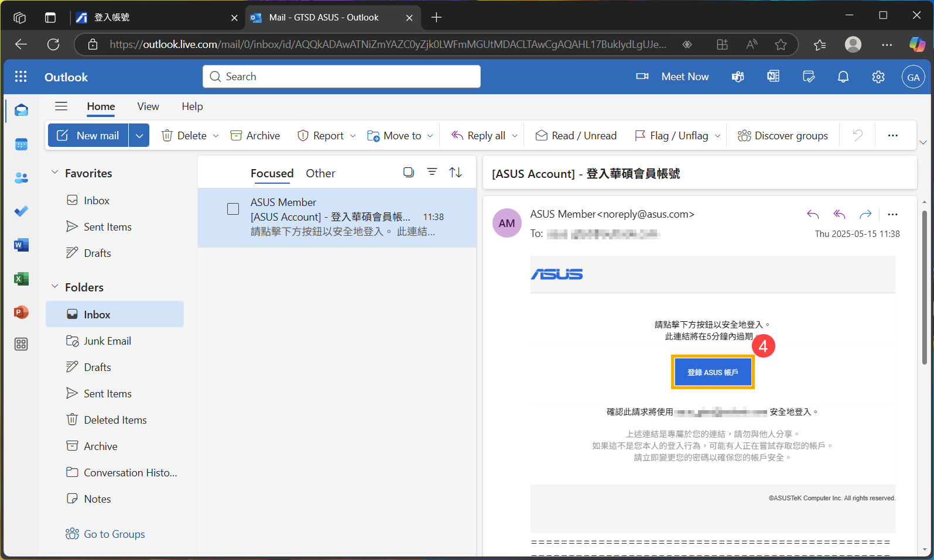This screenshot has height=560, width=934.
Task: Open the Reply all dropdown arrow
Action: [x=515, y=136]
